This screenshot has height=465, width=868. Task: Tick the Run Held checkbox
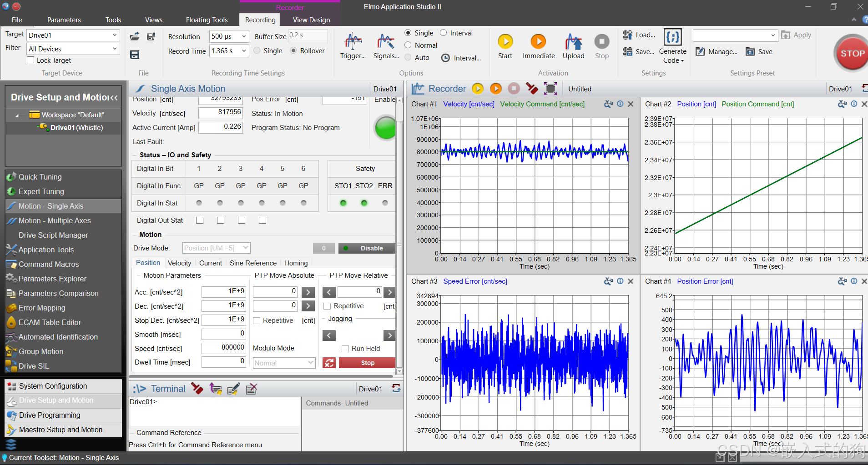(x=345, y=349)
